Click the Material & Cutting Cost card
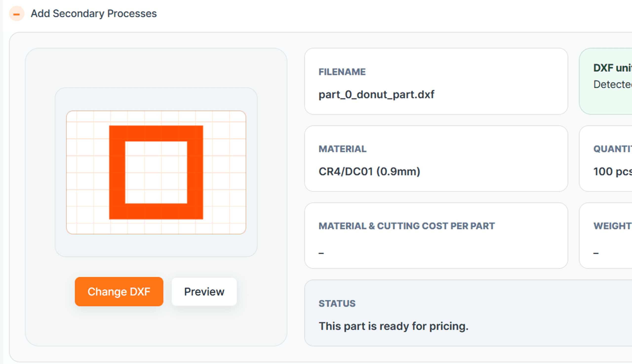This screenshot has height=364, width=632. tap(436, 236)
